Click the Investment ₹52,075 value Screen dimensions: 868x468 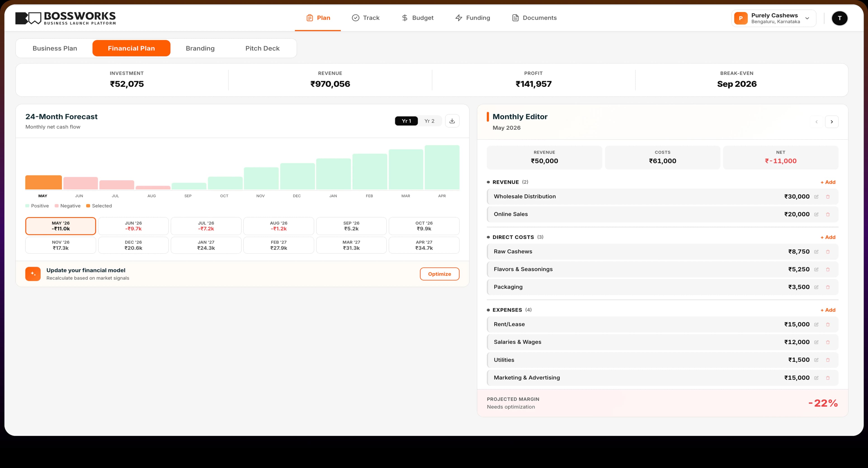click(127, 84)
